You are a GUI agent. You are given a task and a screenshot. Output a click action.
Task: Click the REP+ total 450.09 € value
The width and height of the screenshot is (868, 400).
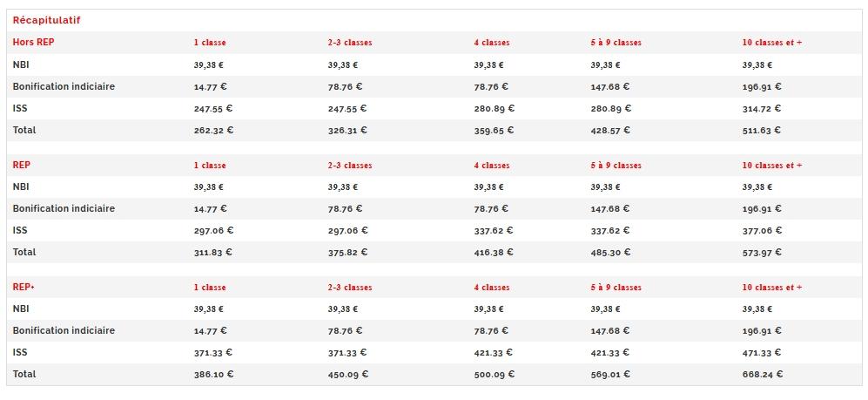(x=347, y=374)
